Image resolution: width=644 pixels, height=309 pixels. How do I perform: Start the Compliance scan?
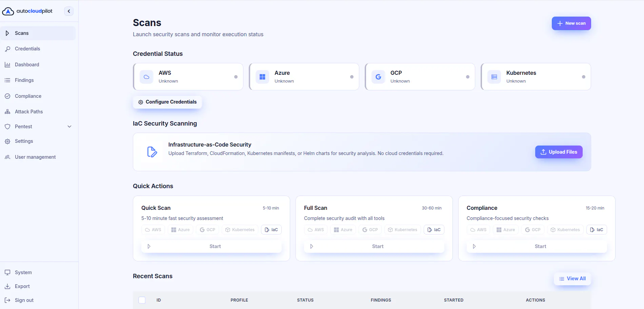(537, 246)
